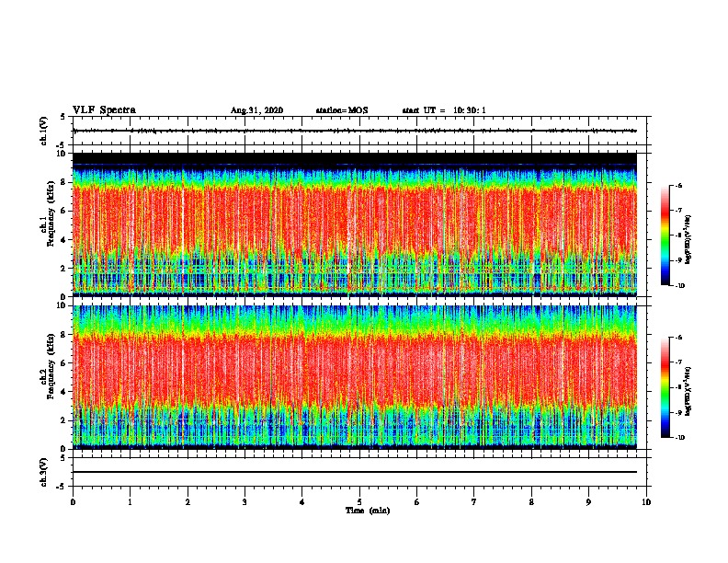Click the "VLF Spectra" plot title
The width and height of the screenshot is (728, 563).
click(104, 110)
